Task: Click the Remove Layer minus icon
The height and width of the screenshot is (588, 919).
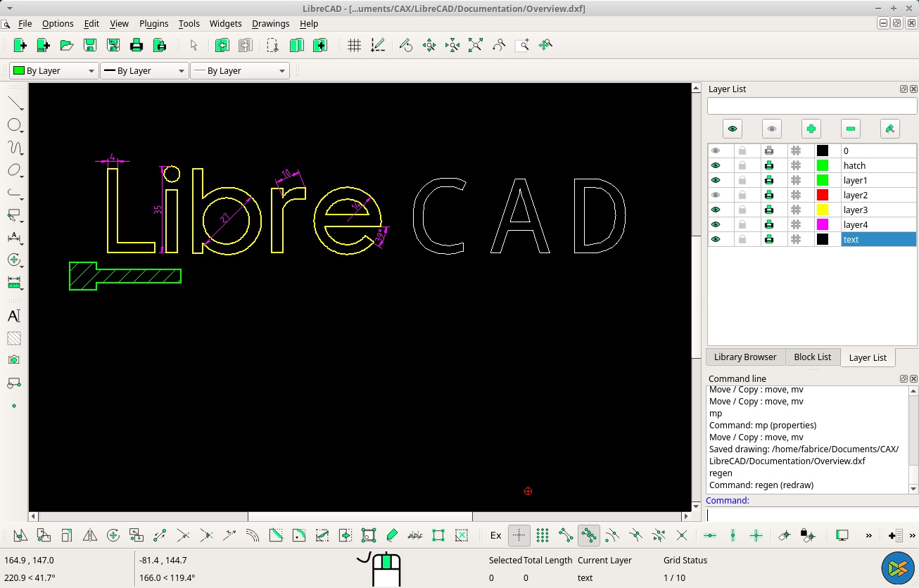Action: click(850, 129)
